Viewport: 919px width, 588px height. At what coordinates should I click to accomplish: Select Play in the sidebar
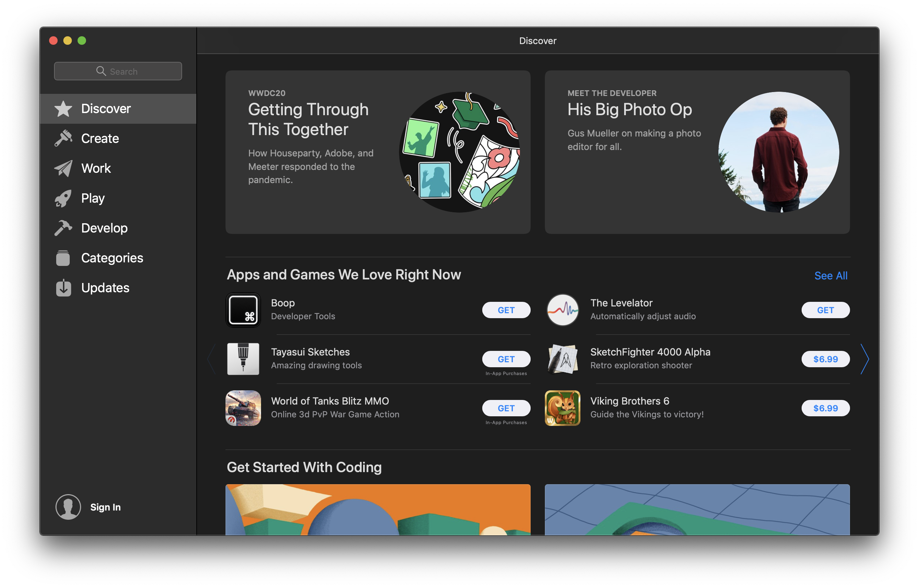(x=118, y=198)
